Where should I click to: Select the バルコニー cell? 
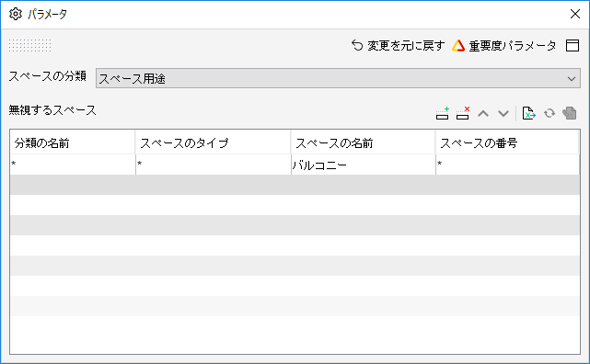364,165
